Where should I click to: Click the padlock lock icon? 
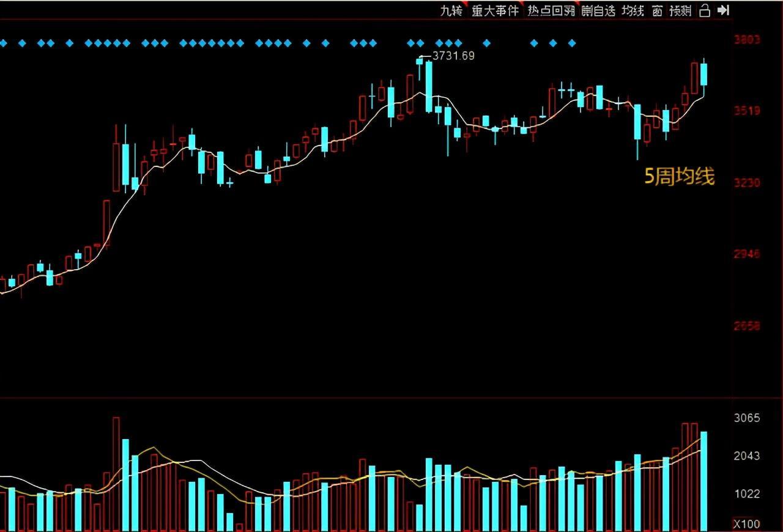(x=705, y=10)
